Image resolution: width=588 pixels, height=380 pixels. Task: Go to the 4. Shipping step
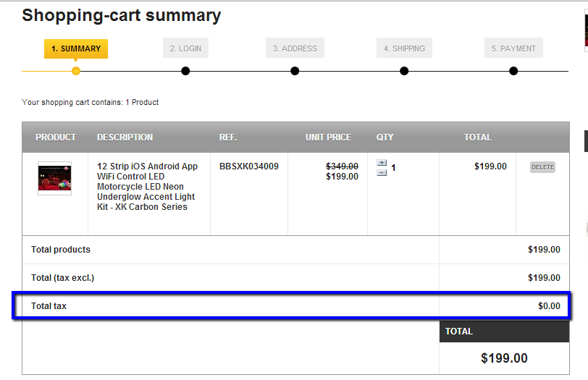[x=404, y=48]
